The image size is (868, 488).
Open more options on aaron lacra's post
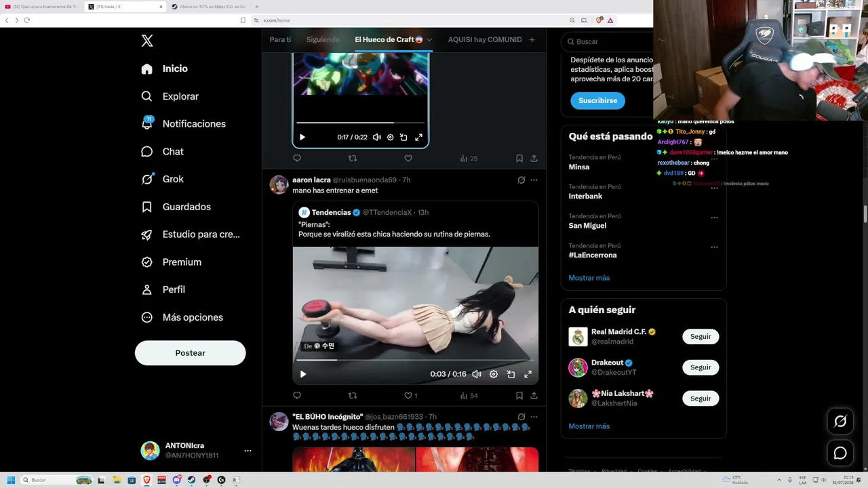point(534,180)
